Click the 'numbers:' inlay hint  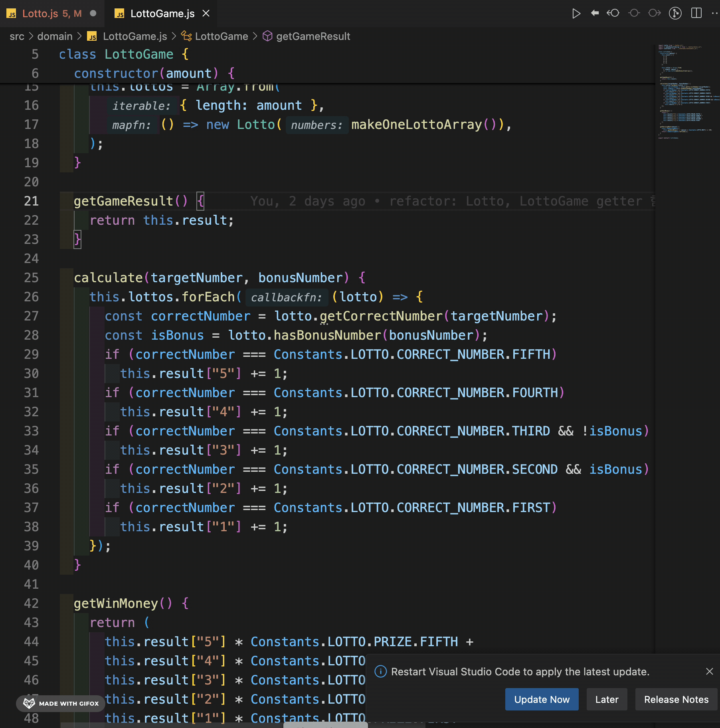[317, 125]
